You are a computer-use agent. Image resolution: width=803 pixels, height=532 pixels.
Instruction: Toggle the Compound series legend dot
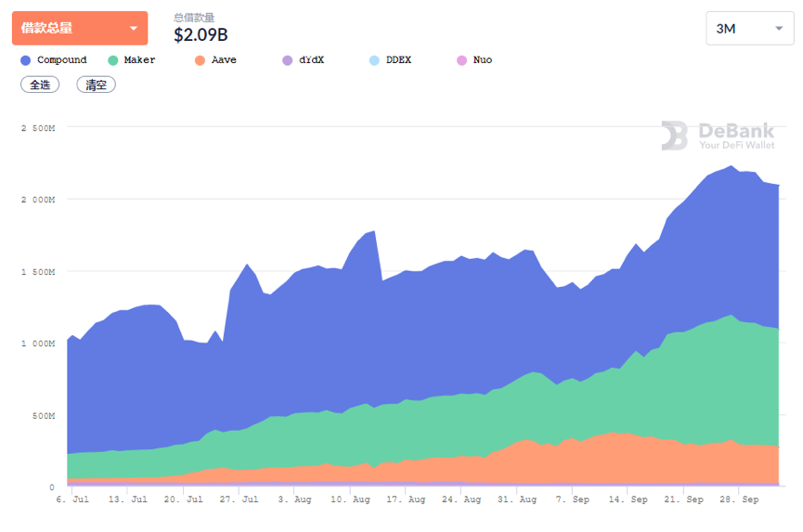(26, 60)
